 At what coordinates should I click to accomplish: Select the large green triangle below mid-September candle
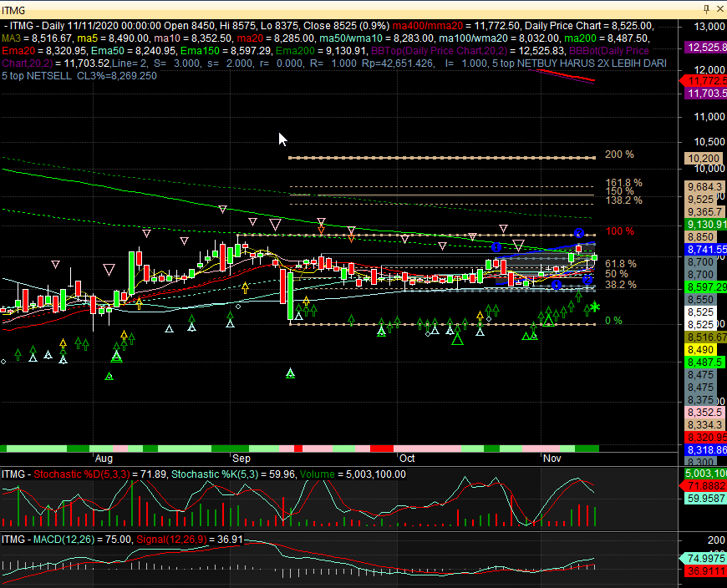[x=290, y=373]
